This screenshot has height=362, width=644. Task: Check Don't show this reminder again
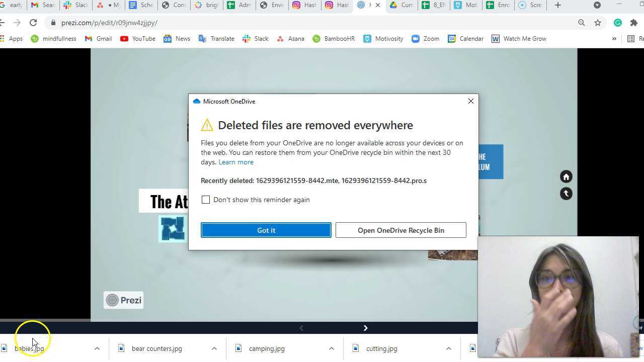[x=206, y=200]
